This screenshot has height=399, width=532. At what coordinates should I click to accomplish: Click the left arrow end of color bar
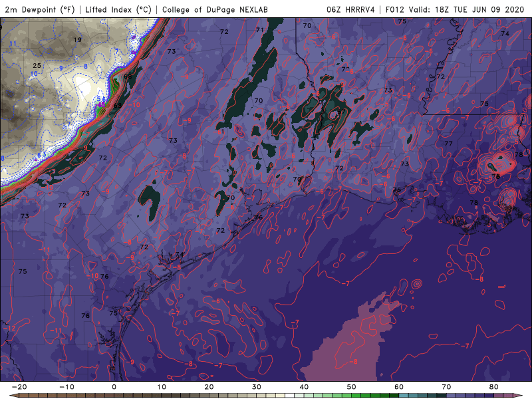tap(13, 396)
